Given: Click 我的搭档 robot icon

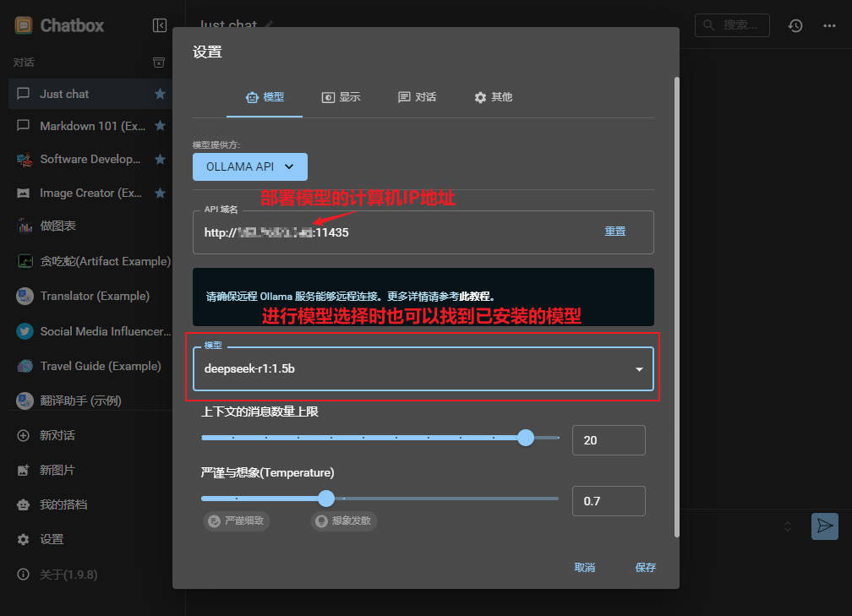Looking at the screenshot, I should pos(24,504).
